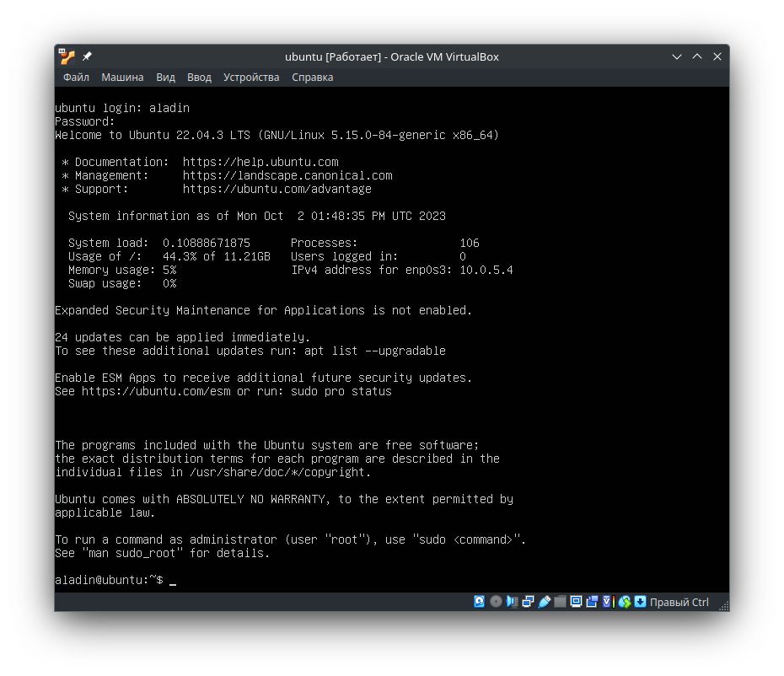Click the Правый Ctrl host key indicator
This screenshot has width=784, height=676.
coord(679,602)
